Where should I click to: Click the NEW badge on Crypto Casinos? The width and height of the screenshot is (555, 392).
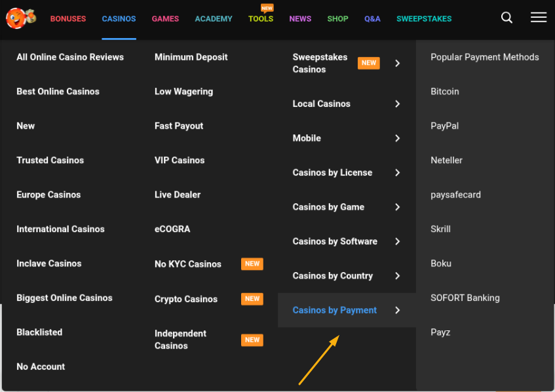(252, 299)
